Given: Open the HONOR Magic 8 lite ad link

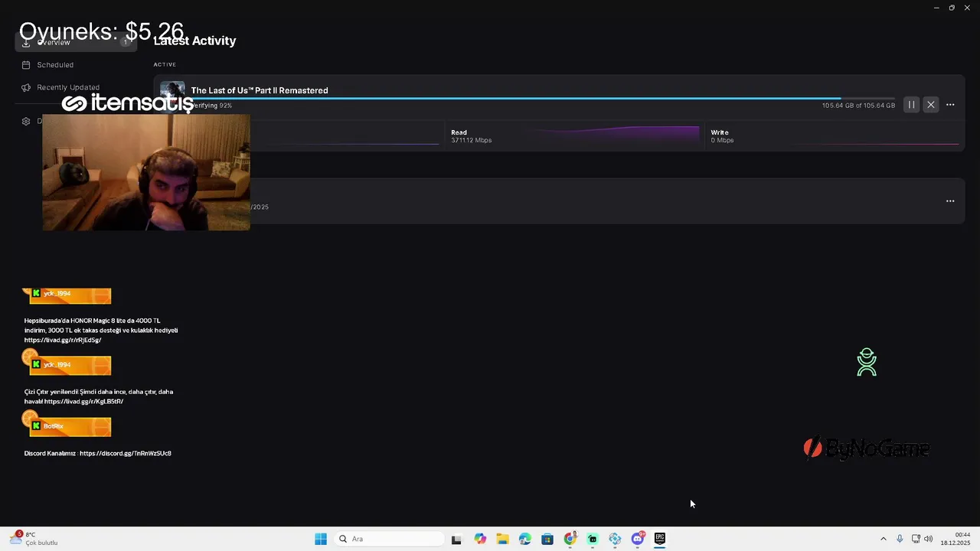Looking at the screenshot, I should point(63,340).
